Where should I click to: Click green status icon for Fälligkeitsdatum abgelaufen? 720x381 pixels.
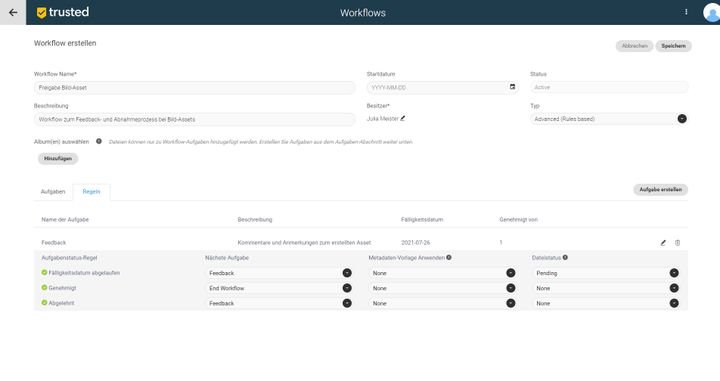point(45,272)
